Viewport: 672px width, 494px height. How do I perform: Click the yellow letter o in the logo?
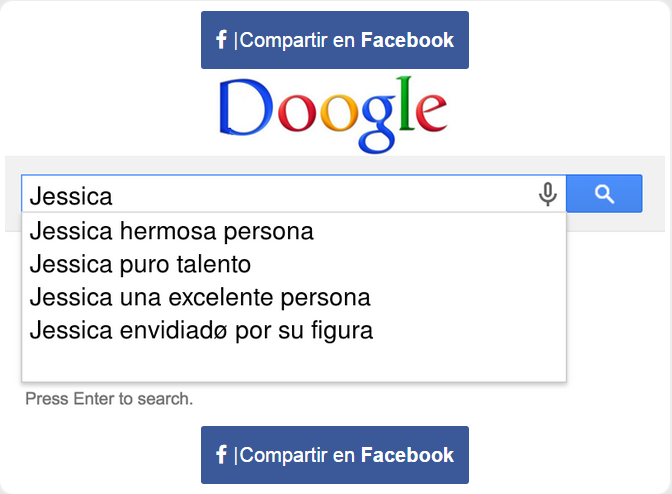(339, 113)
